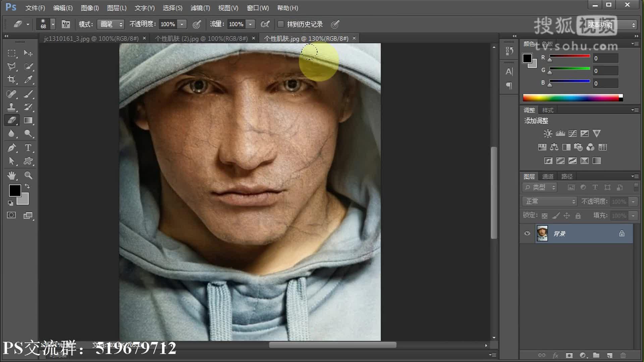Select the Horizontal Type tool
This screenshot has height=362, width=644.
(28, 148)
